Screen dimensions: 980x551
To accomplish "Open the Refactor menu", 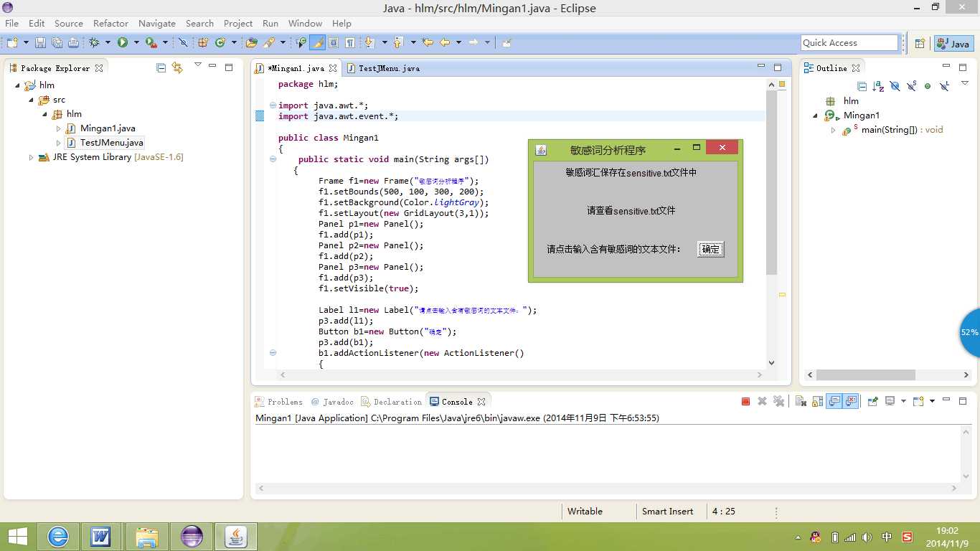I will tap(110, 23).
